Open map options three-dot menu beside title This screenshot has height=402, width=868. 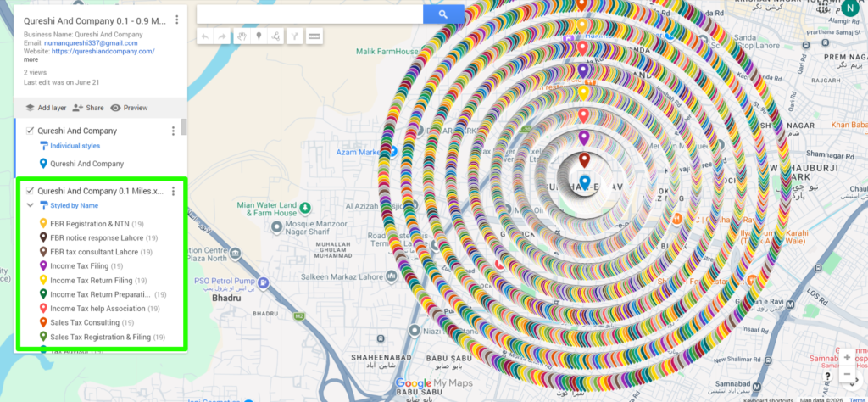[176, 20]
